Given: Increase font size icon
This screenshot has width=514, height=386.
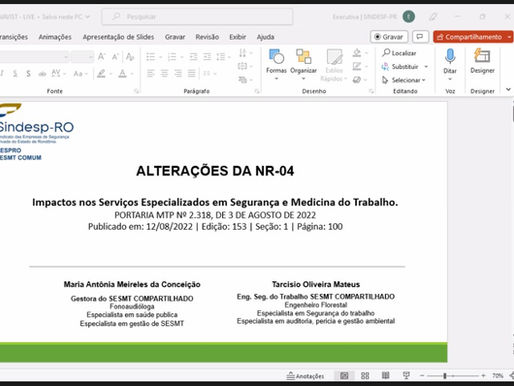Looking at the screenshot, I should (101, 57).
